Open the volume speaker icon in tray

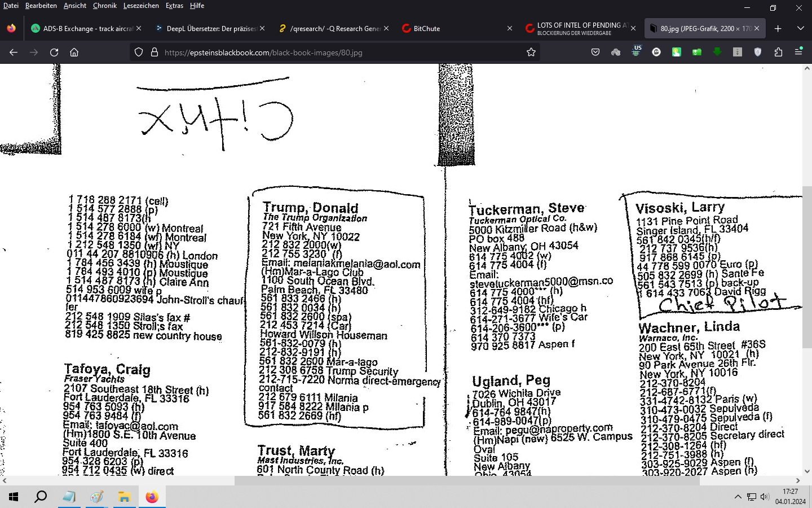765,497
